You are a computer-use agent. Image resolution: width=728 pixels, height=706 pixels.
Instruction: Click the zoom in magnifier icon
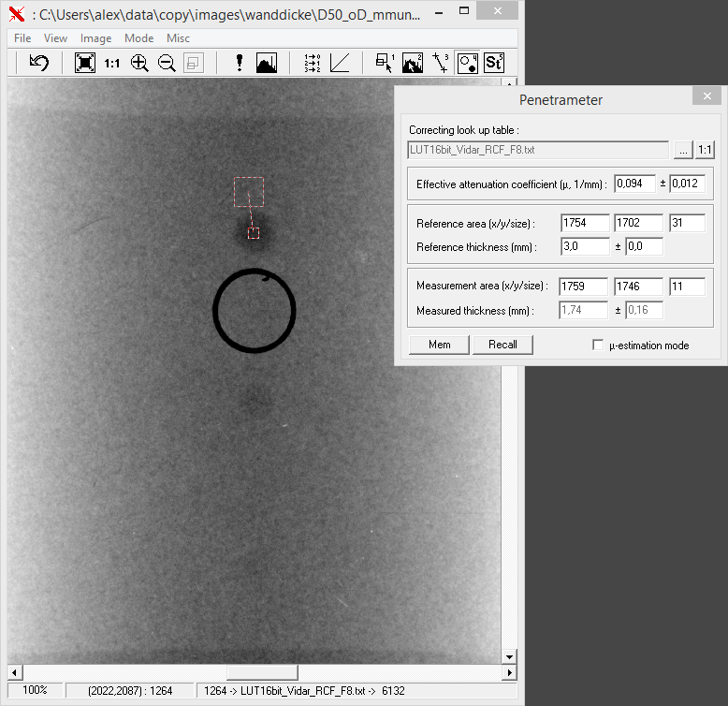tap(139, 63)
